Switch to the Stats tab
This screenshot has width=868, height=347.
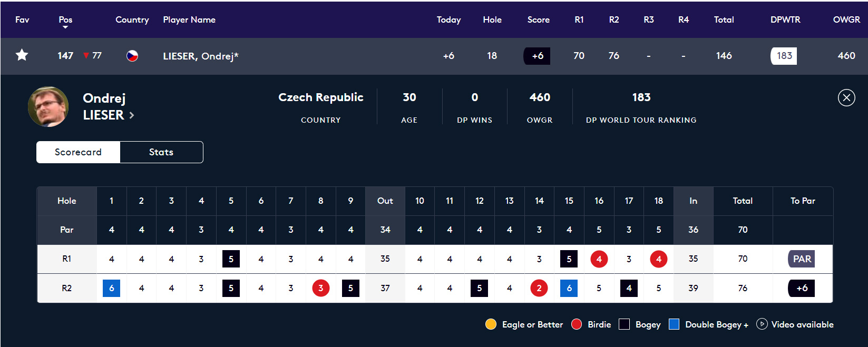pos(161,152)
